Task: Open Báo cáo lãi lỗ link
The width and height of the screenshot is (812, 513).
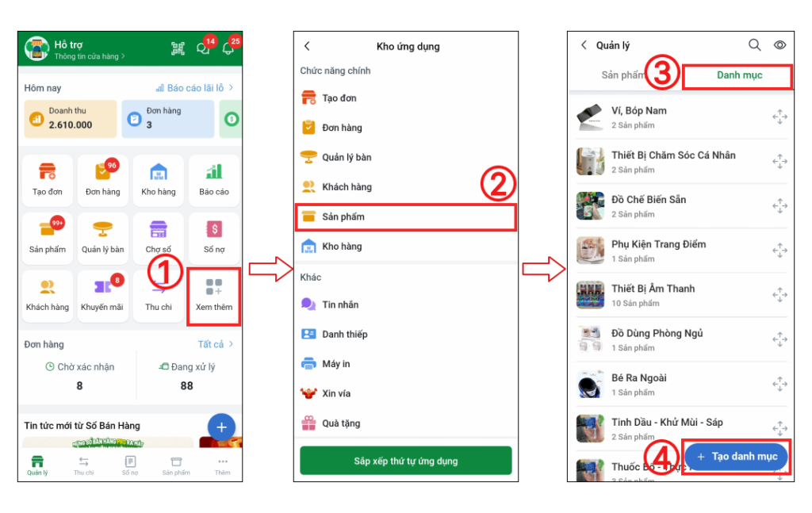Action: coord(195,88)
